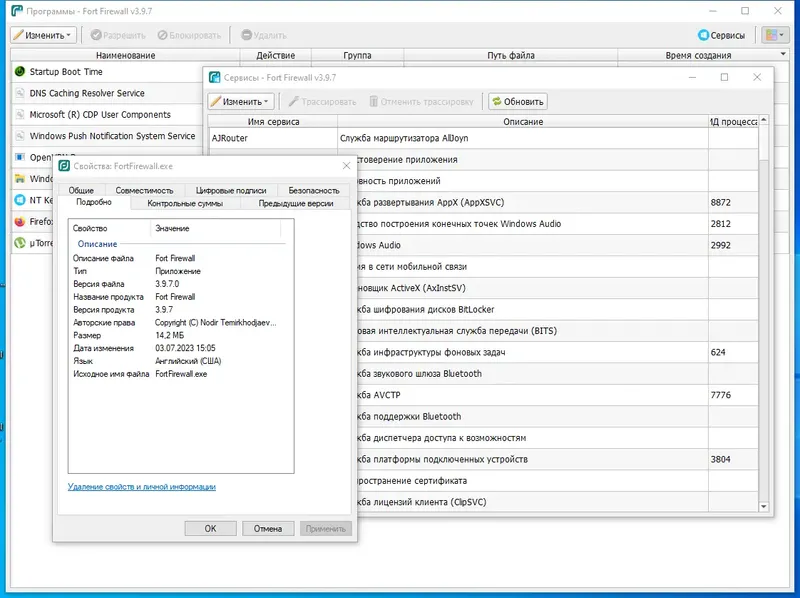Screen dimensions: 800x598
Task: Click the µTorrent program icon
Action: coord(20,243)
